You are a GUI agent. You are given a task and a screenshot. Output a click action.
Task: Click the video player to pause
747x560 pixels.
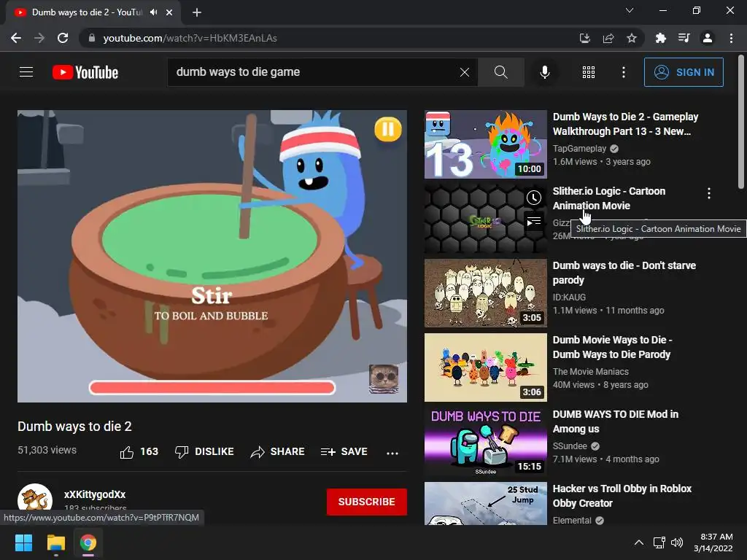click(x=212, y=256)
